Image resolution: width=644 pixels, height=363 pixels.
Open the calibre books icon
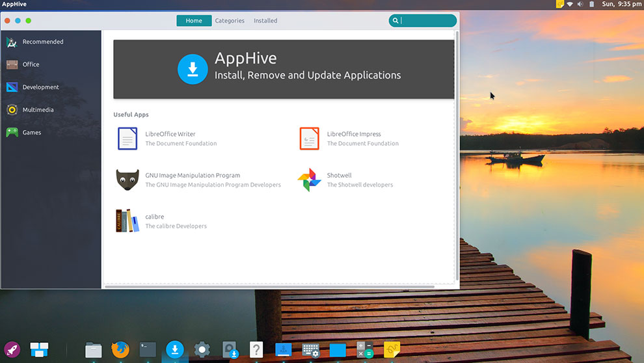[127, 221]
